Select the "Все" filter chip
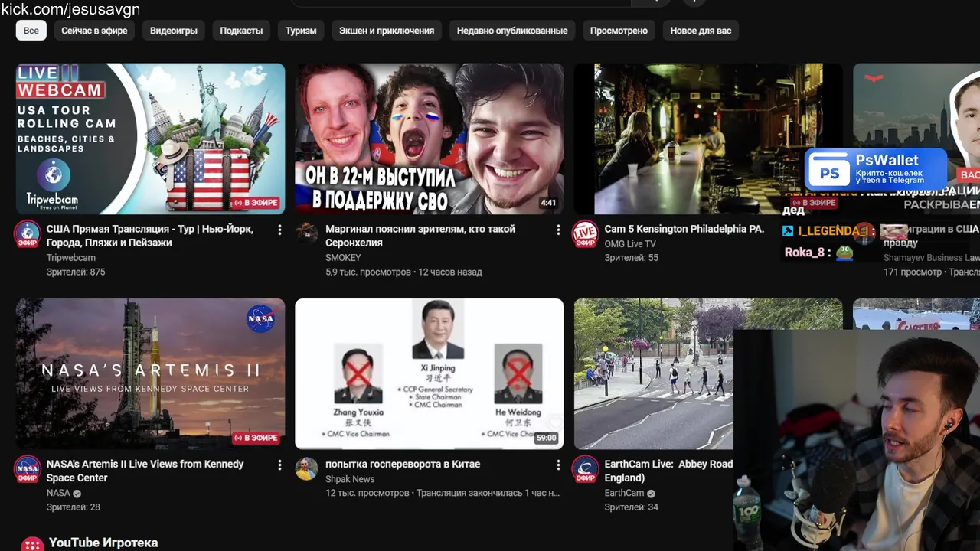Viewport: 980px width, 551px height. point(31,31)
